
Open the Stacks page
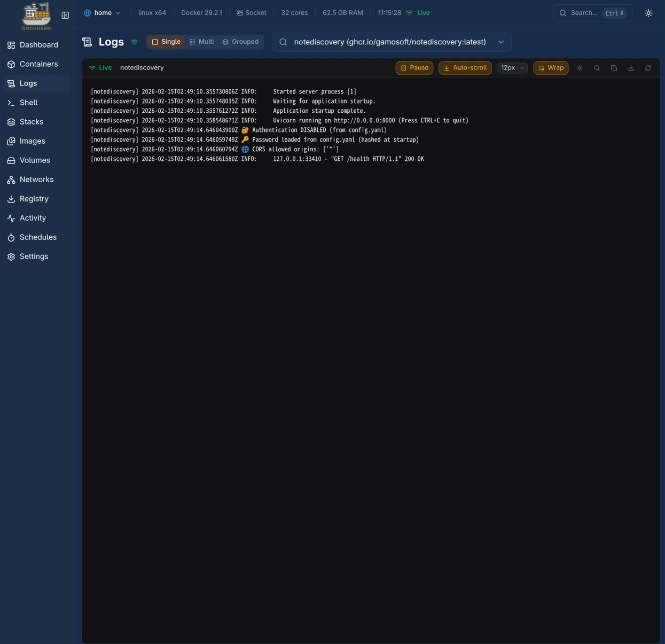point(31,121)
